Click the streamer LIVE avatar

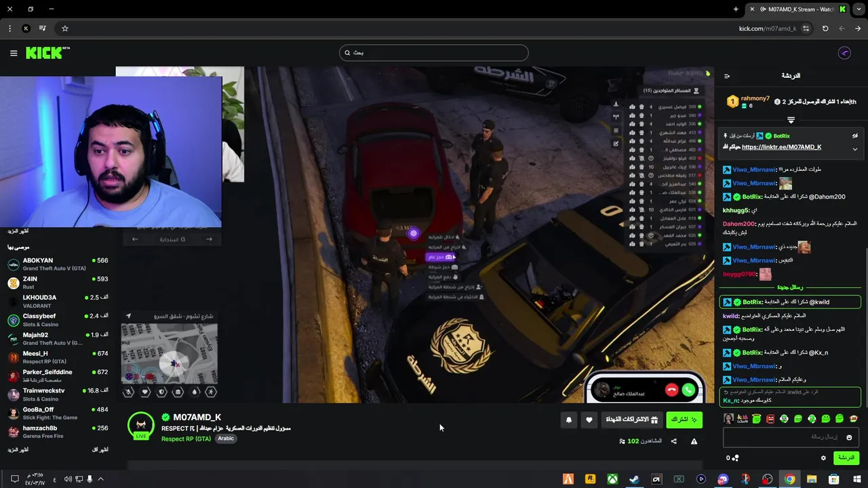click(x=141, y=425)
